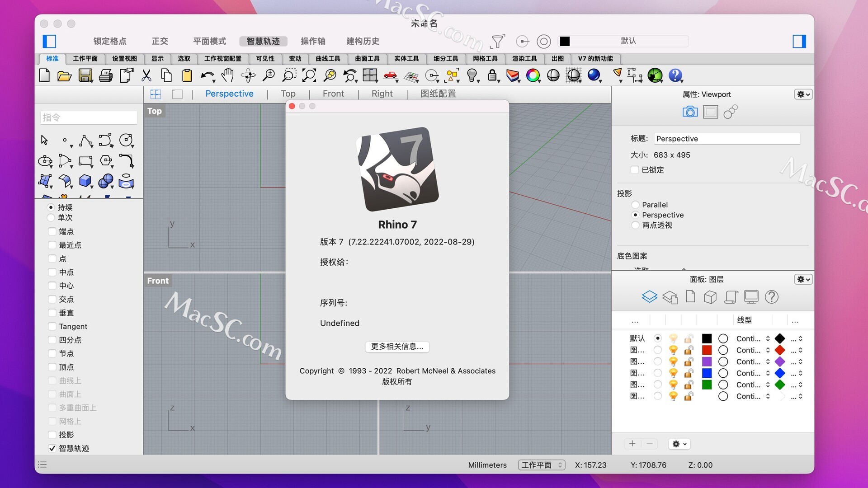Open the V7 的新功能 tab
The image size is (868, 488).
click(595, 59)
